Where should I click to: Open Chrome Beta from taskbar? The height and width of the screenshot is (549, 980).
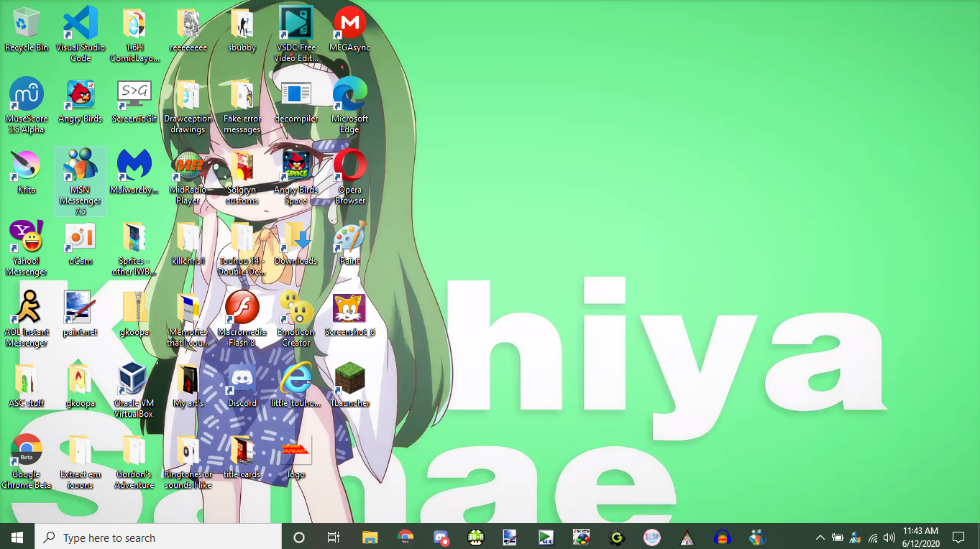point(406,537)
